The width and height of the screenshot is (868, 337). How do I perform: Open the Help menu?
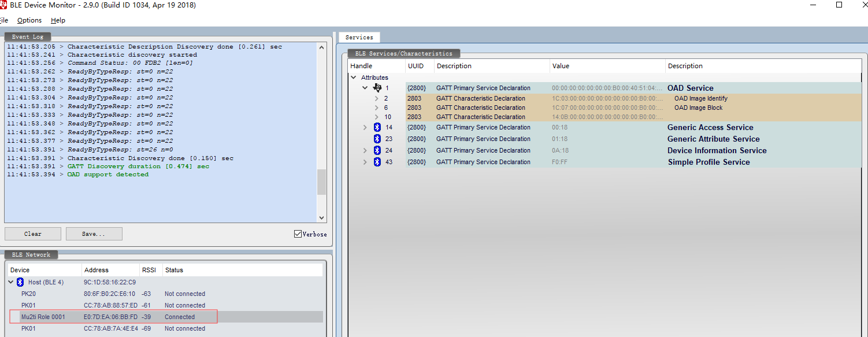coord(58,20)
